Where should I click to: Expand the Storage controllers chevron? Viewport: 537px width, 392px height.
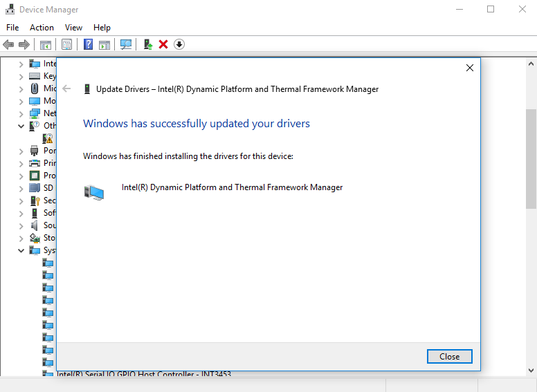point(21,239)
